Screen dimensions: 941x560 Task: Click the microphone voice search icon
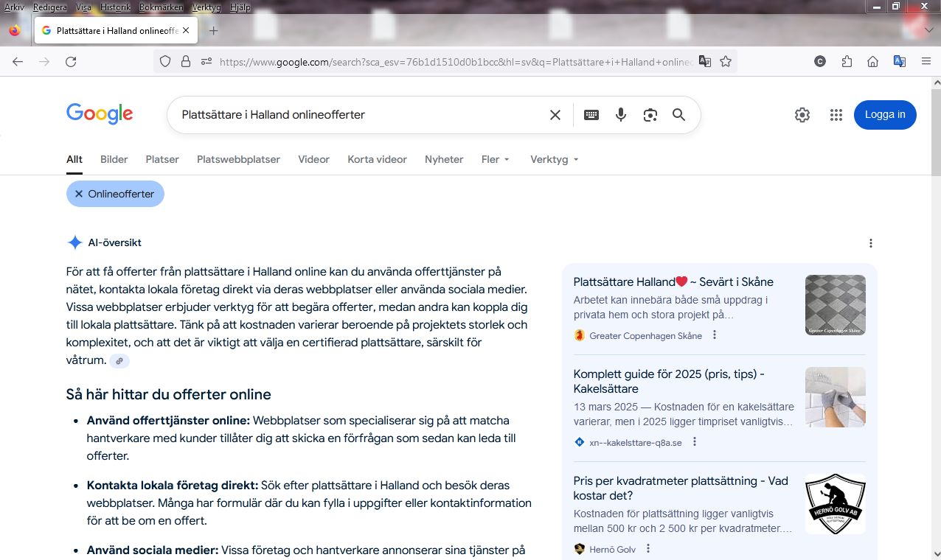pyautogui.click(x=621, y=115)
